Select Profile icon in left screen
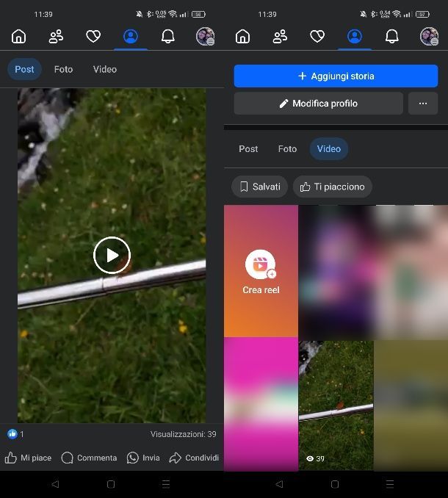The height and width of the screenshot is (498, 448). [x=131, y=36]
